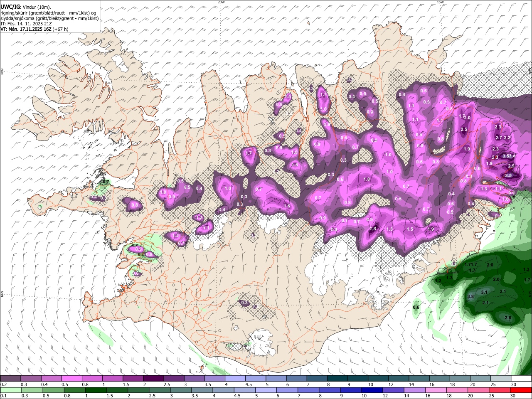Click the 0.1 light green swatch, lower legend
532x399 pixels.
tap(11, 390)
